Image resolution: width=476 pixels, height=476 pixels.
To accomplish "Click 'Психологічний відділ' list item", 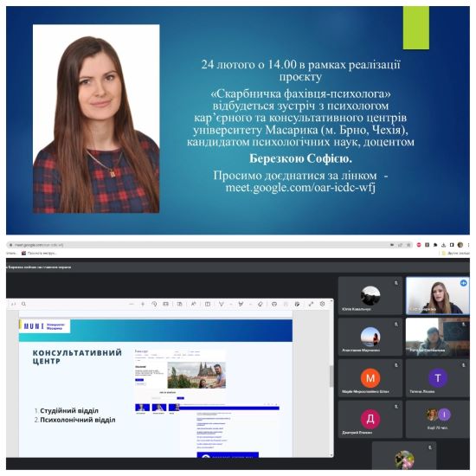I will coord(78,420).
